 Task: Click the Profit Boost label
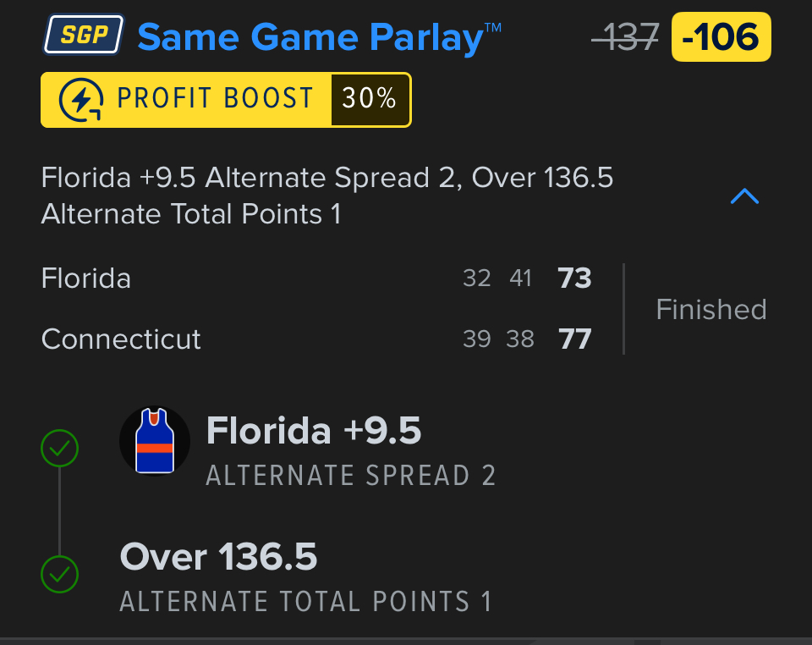(x=215, y=100)
